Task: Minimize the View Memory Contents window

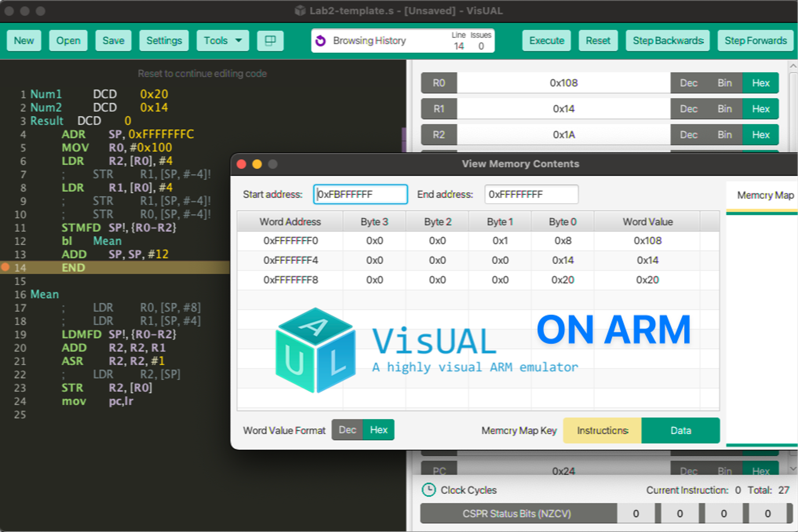Action: (x=257, y=164)
